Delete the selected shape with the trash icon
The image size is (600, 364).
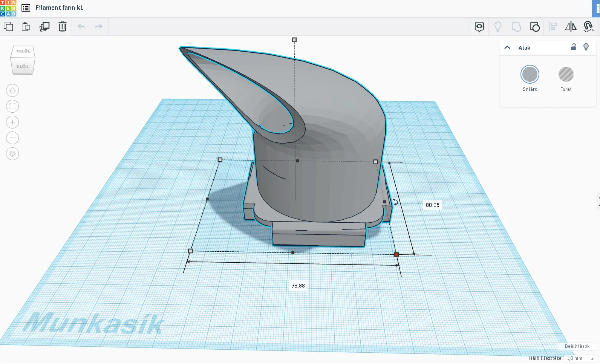(63, 26)
